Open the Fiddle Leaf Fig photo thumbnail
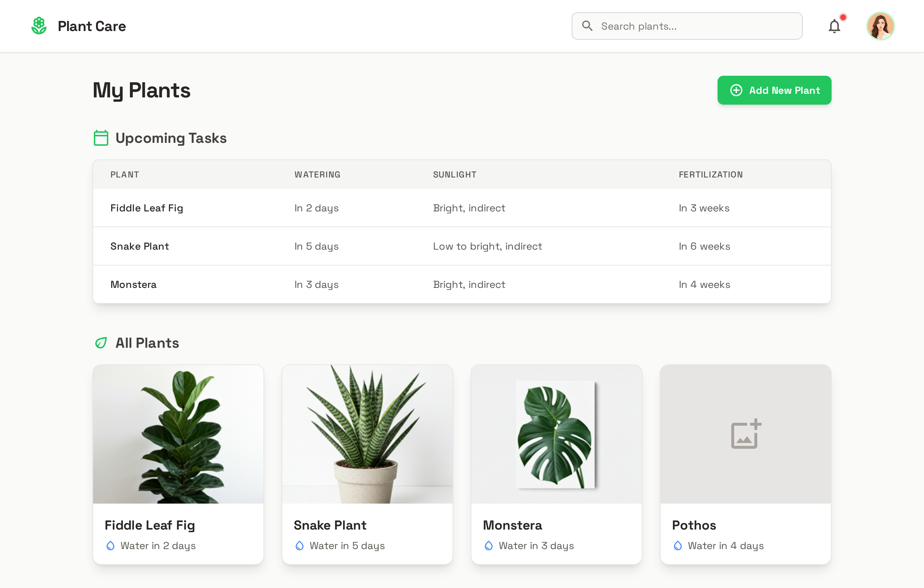The width and height of the screenshot is (924, 588). (x=178, y=434)
